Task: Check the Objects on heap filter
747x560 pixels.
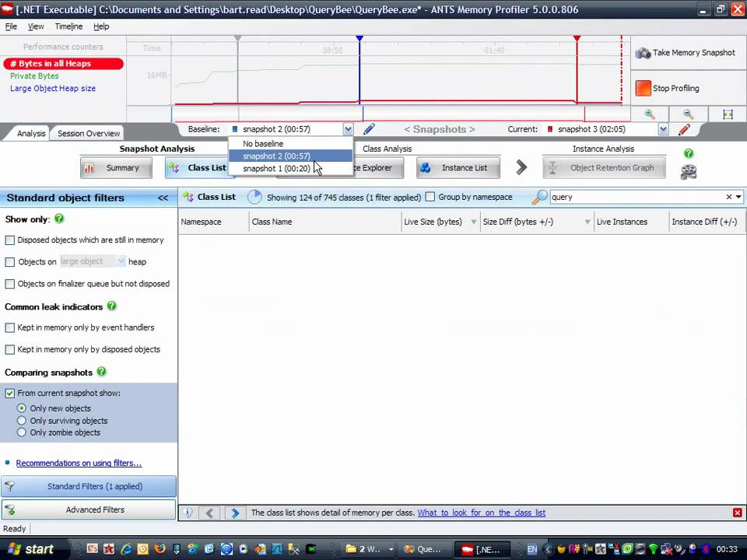Action: point(9,262)
